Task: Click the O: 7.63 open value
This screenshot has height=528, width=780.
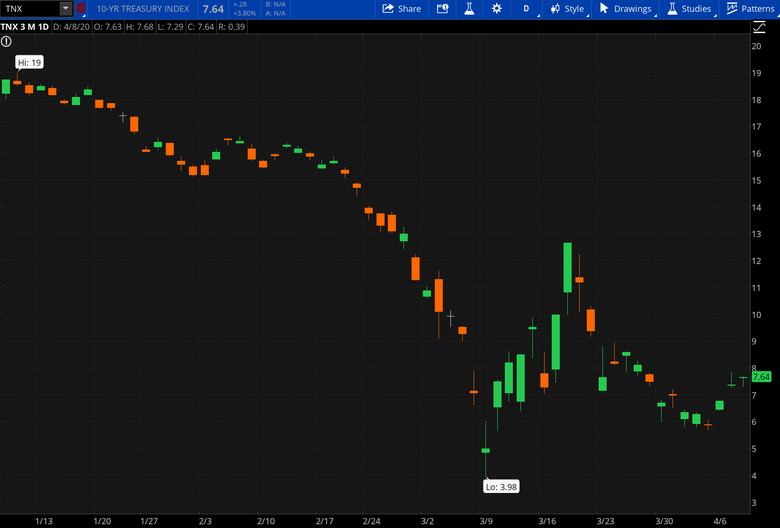Action: point(107,27)
